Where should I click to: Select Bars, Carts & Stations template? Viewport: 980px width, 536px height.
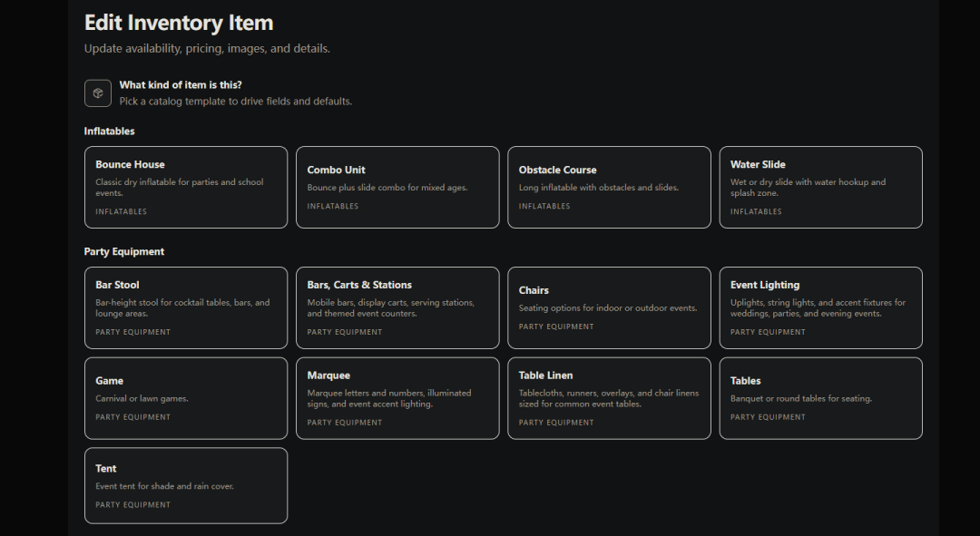click(397, 308)
